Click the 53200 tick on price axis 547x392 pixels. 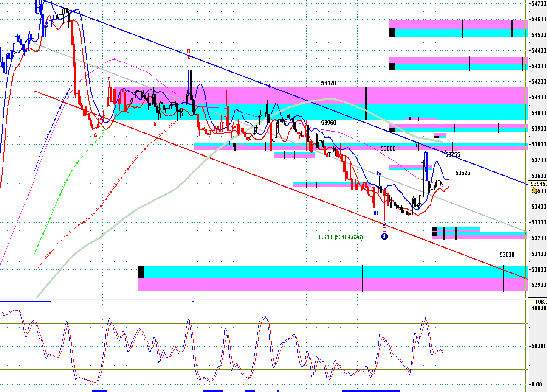538,238
